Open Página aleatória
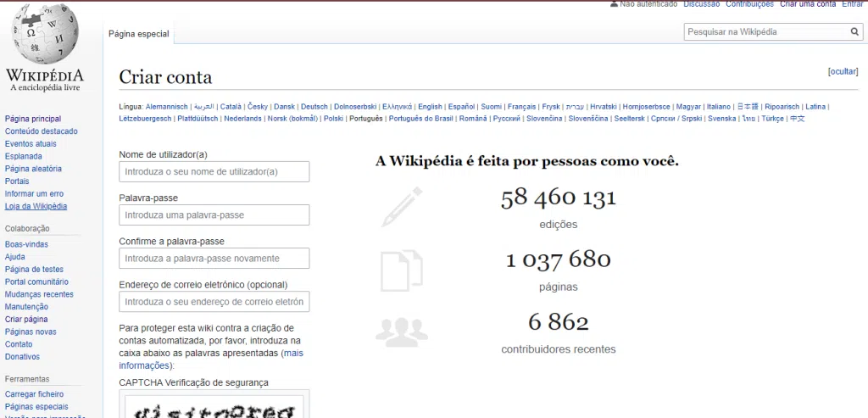868x418 pixels. pos(33,169)
